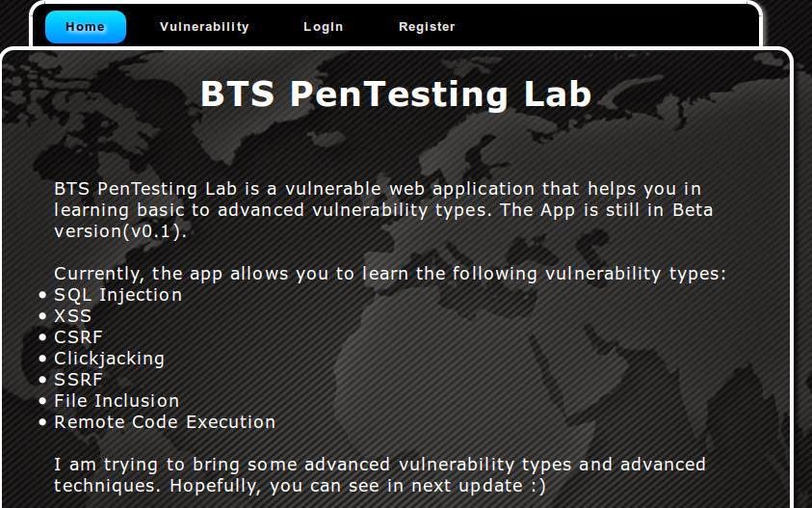Click the "BTS PenTesting Lab is a vulnerable" paragraph

point(378,189)
